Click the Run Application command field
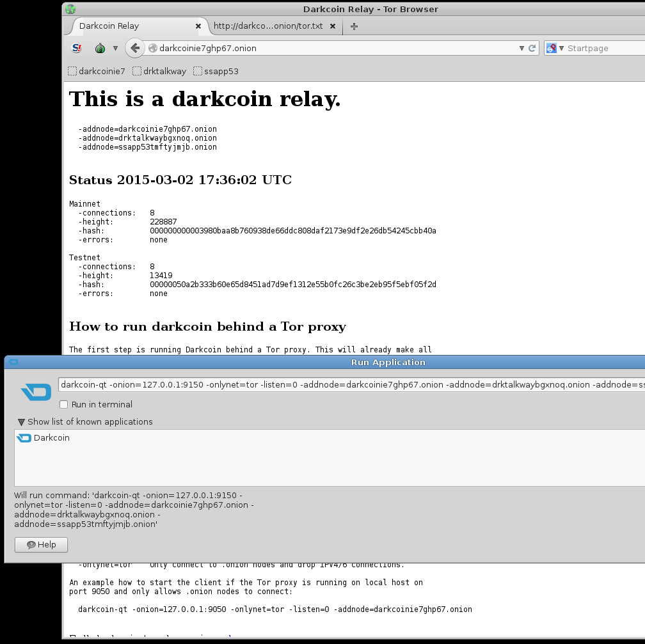645x644 pixels. (x=351, y=385)
